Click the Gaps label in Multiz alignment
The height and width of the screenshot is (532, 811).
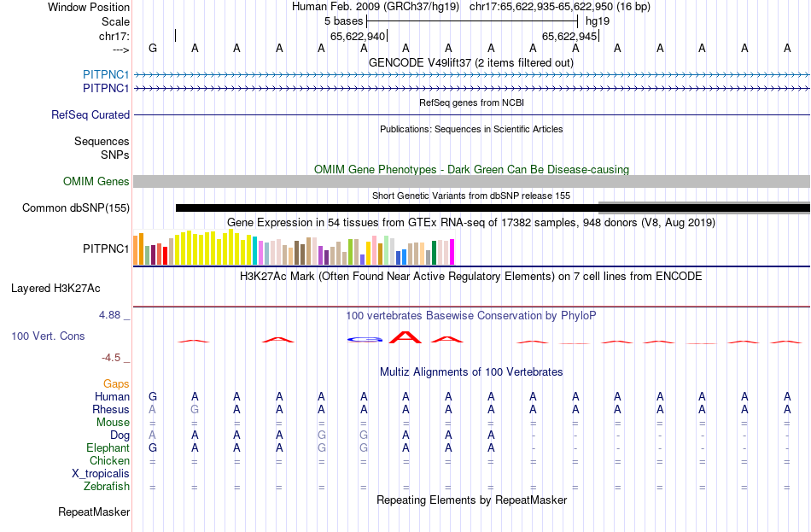[x=116, y=384]
